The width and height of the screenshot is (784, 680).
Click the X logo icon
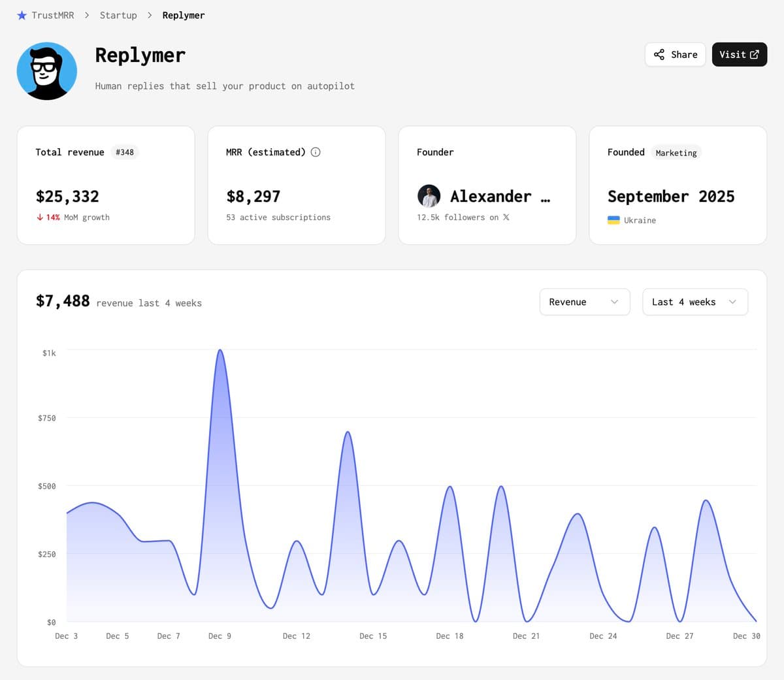(x=506, y=217)
